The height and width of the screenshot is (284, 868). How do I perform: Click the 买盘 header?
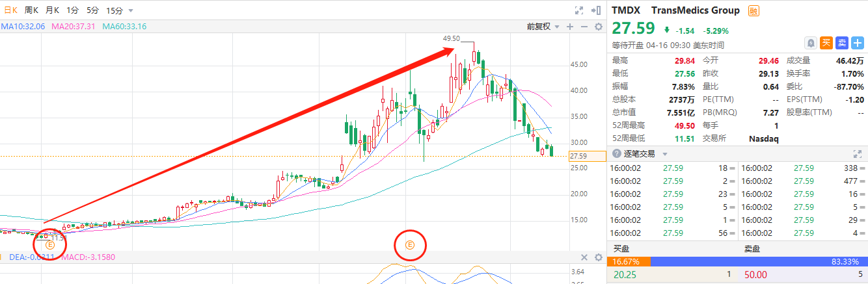621,249
